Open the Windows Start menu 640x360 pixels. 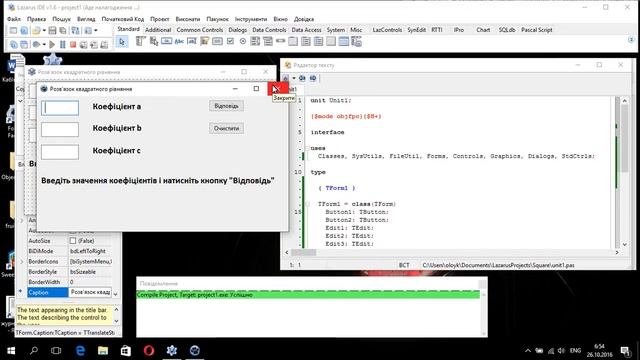[x=11, y=351]
